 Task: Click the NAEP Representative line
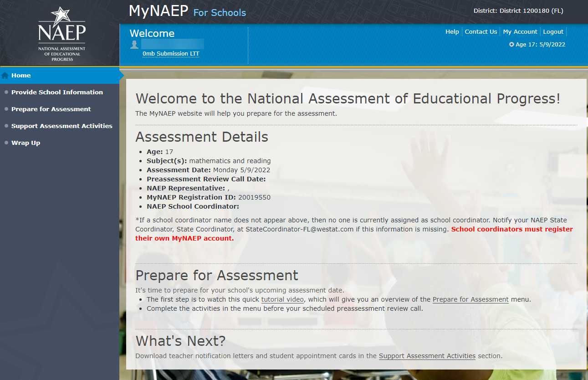click(x=188, y=188)
